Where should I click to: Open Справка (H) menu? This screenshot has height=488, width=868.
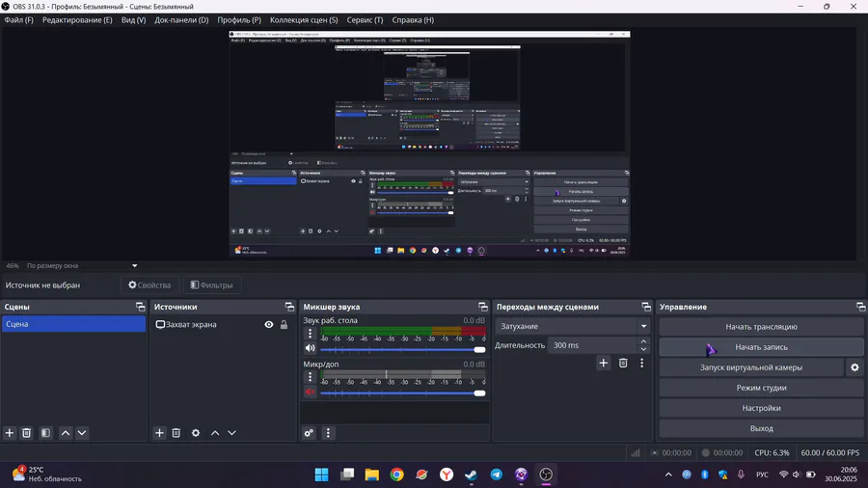point(413,20)
